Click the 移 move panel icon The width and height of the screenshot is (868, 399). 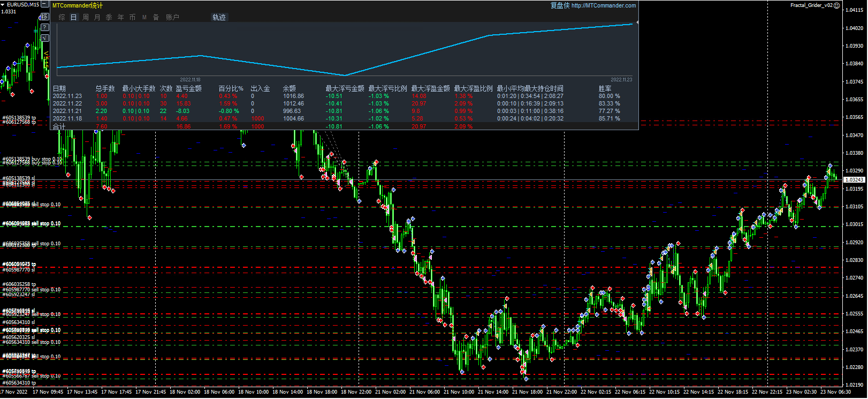(x=45, y=17)
